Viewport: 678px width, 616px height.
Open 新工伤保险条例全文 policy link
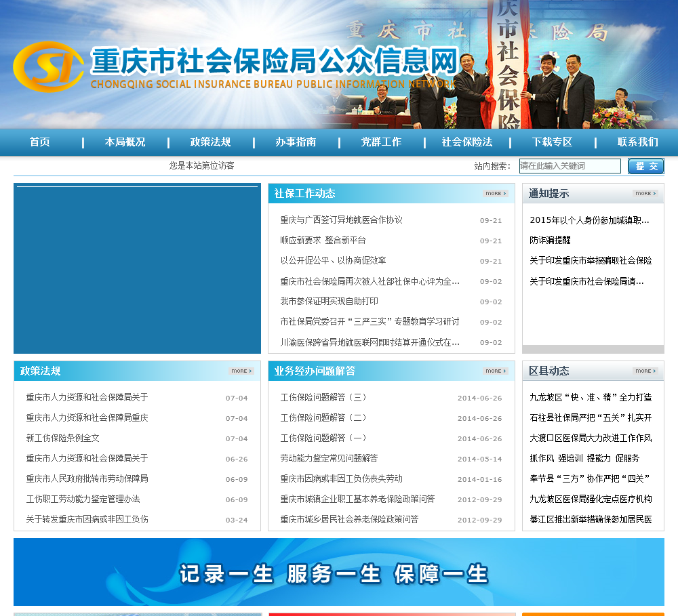(x=62, y=438)
